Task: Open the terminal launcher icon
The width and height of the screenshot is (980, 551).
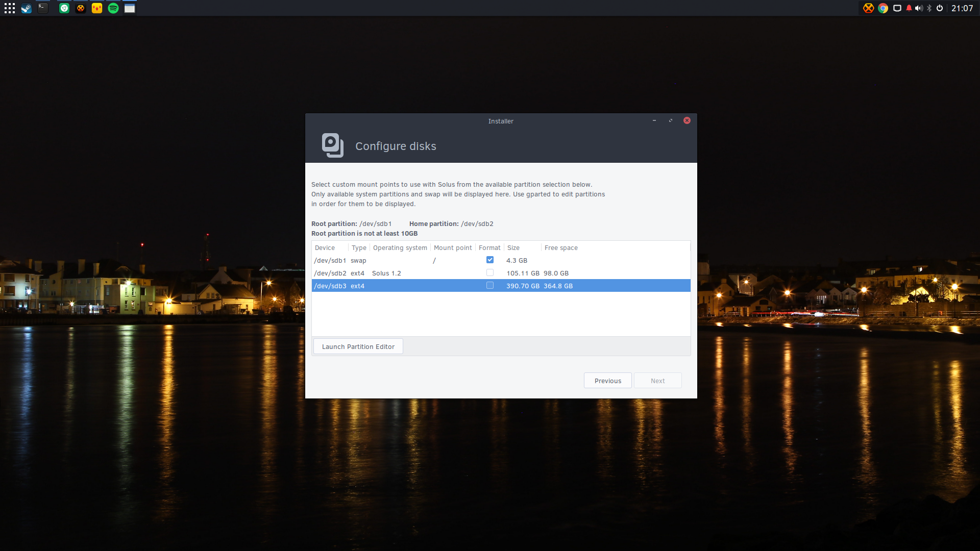Action: point(43,8)
